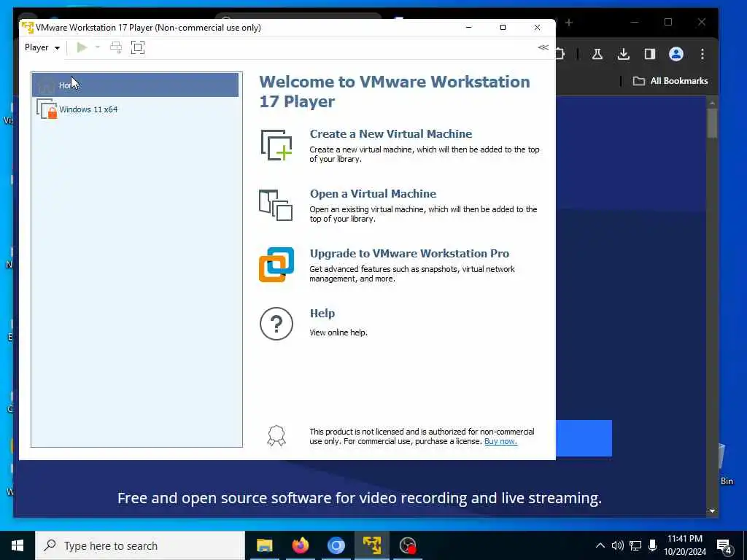Image resolution: width=747 pixels, height=560 pixels.
Task: Click the Help question mark icon
Action: (276, 324)
